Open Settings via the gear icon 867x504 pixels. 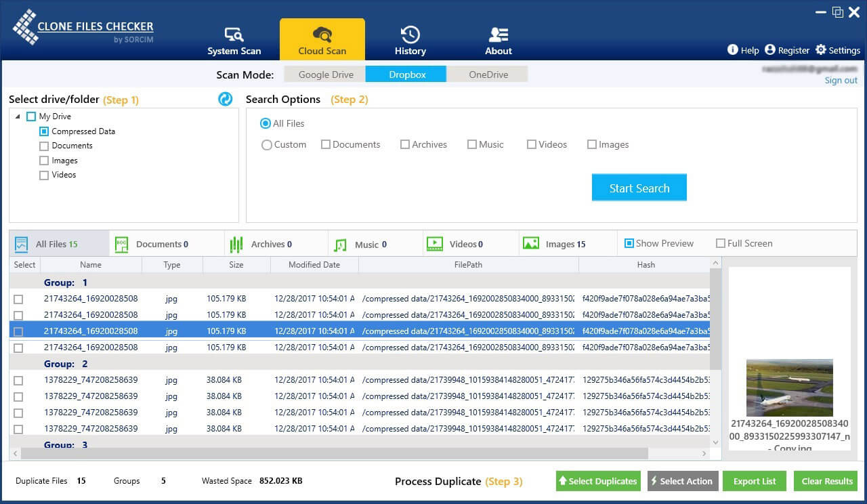coord(821,49)
